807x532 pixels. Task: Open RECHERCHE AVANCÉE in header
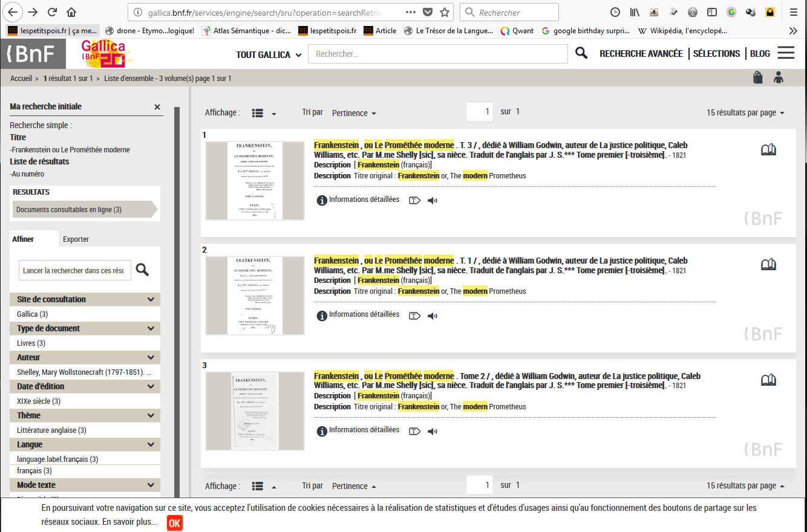tap(641, 54)
